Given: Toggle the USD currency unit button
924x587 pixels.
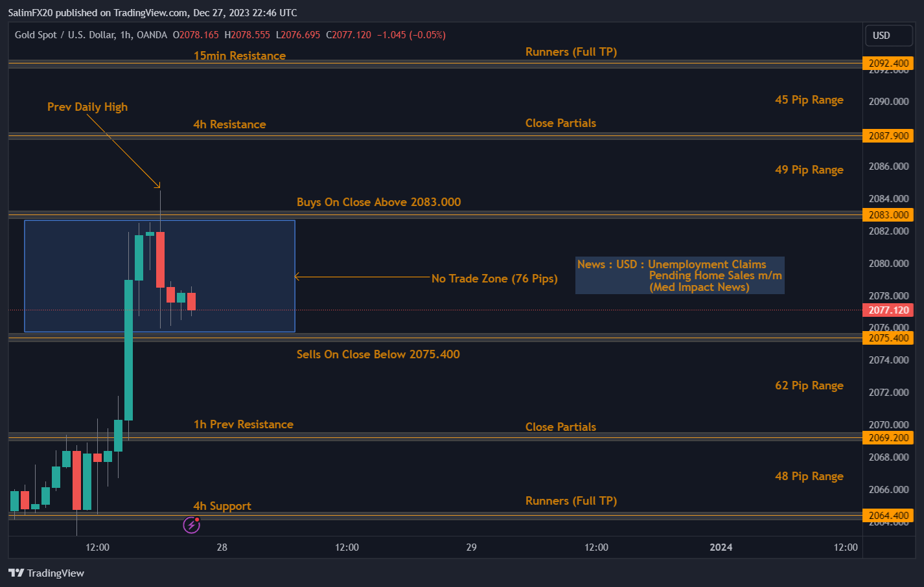Looking at the screenshot, I should click(x=888, y=36).
